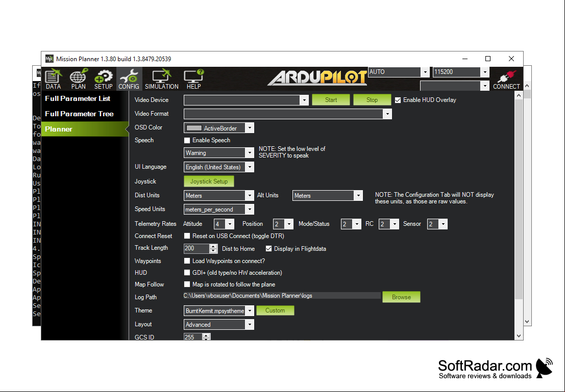The image size is (565, 392).
Task: Click the Stop video button
Action: click(x=372, y=100)
